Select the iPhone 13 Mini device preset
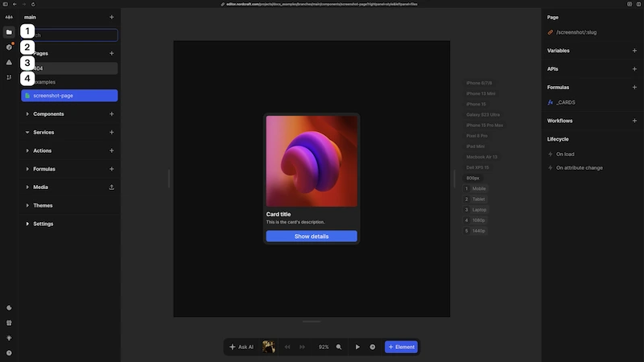Screen dimensions: 644x362 [481, 93]
